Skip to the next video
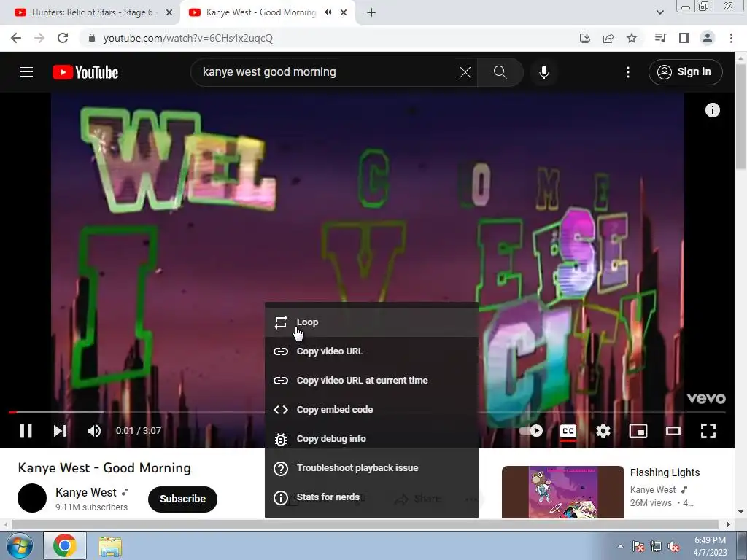This screenshot has width=747, height=560. coord(60,431)
